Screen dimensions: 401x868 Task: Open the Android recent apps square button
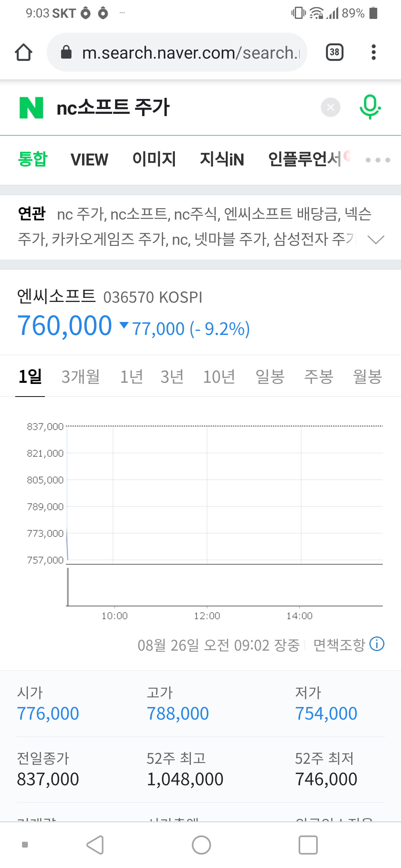coord(308,845)
